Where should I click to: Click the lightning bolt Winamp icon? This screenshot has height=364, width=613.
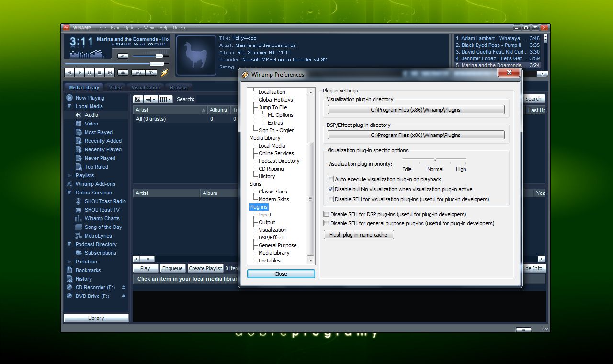coord(164,72)
